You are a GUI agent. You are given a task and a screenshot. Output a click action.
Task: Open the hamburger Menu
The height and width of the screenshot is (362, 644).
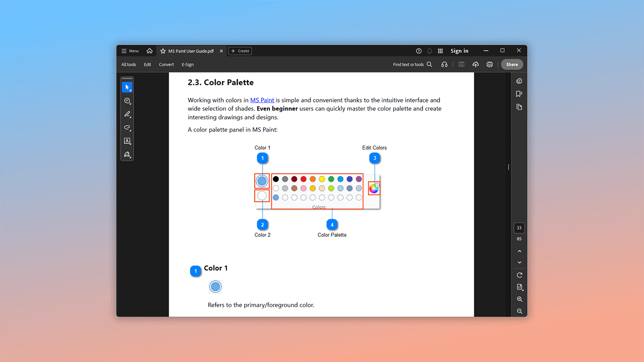coord(129,51)
